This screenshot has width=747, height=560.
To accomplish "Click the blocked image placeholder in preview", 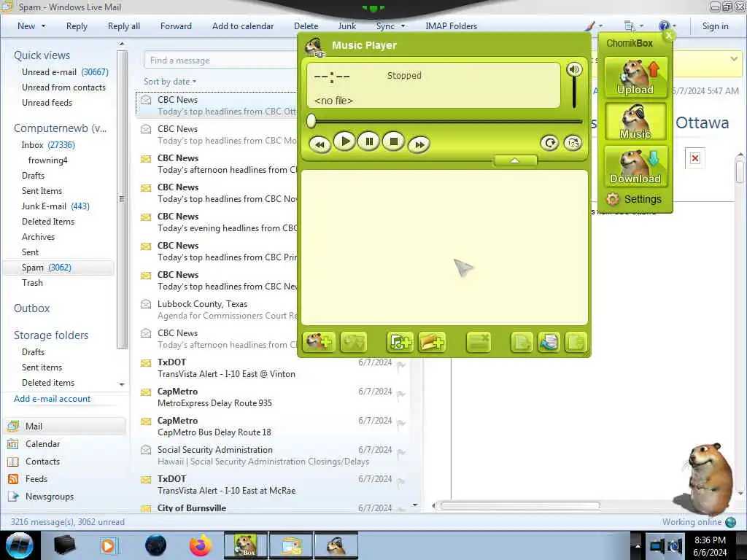I will click(695, 158).
